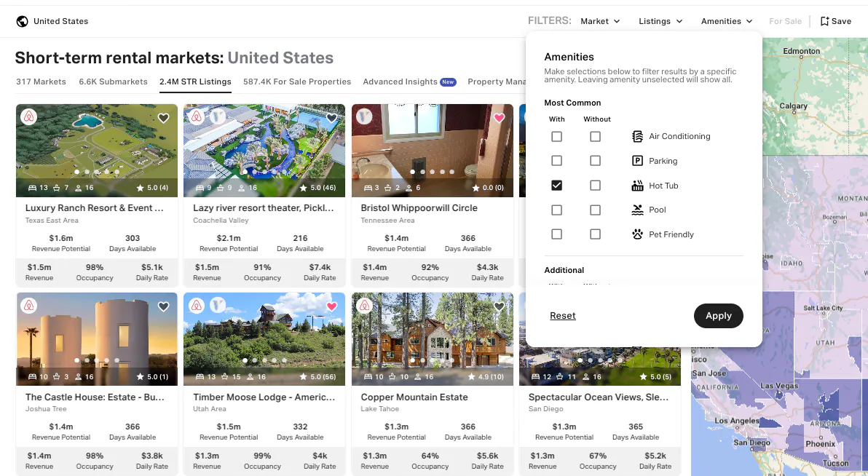Open 587.4K For Sale Properties tab
868x476 pixels.
296,82
